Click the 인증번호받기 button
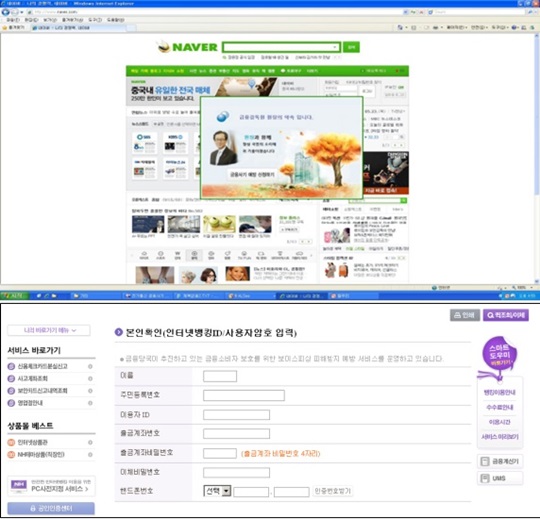This screenshot has height=519, width=540. coord(333,491)
